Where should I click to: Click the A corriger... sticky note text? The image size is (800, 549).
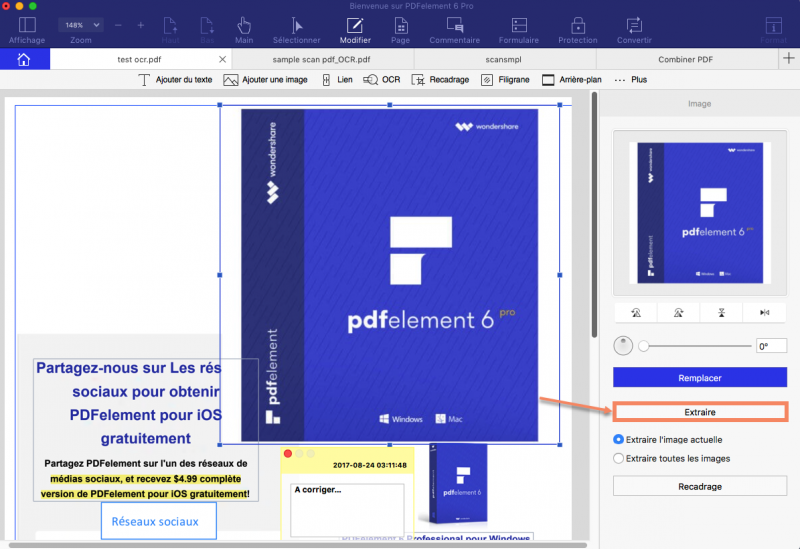click(318, 489)
